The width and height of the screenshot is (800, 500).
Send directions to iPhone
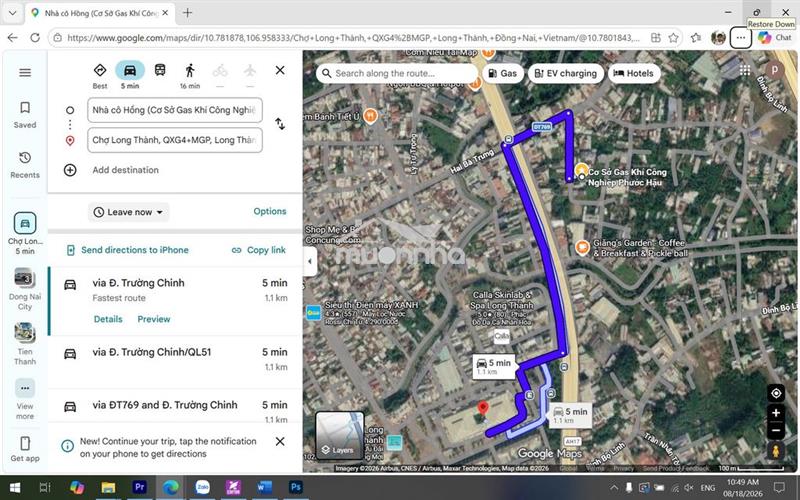coord(128,250)
